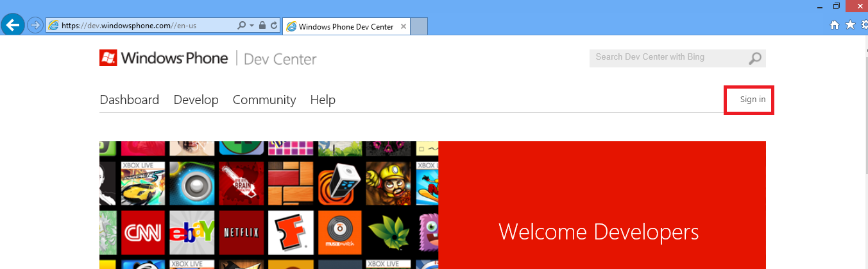This screenshot has width=868, height=269.
Task: Click the refresh icon in address bar
Action: [x=274, y=26]
